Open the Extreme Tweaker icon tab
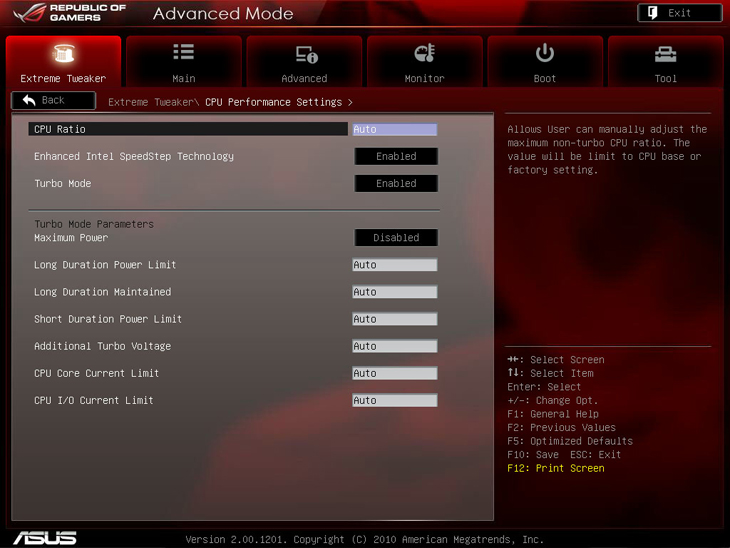730x548 pixels. tap(63, 54)
